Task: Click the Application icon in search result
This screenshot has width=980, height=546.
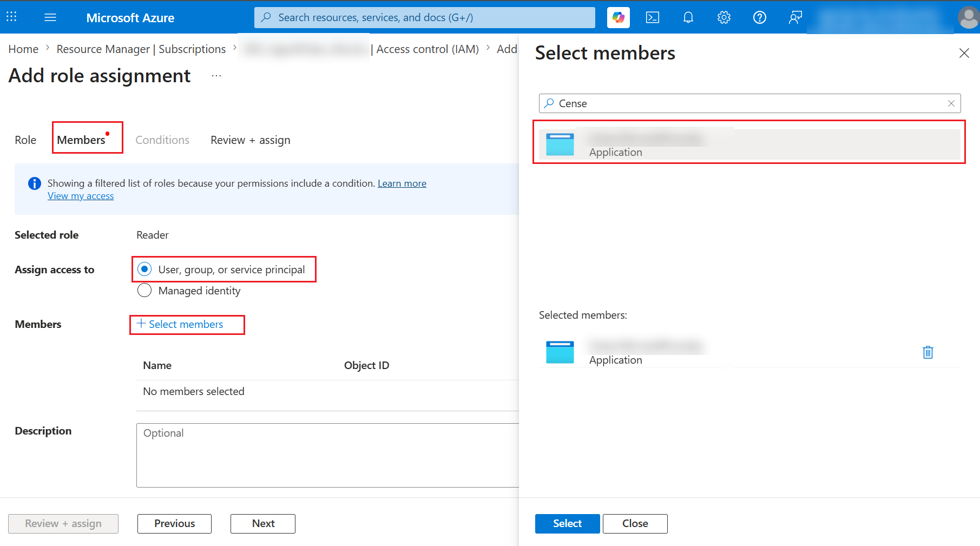Action: 560,144
